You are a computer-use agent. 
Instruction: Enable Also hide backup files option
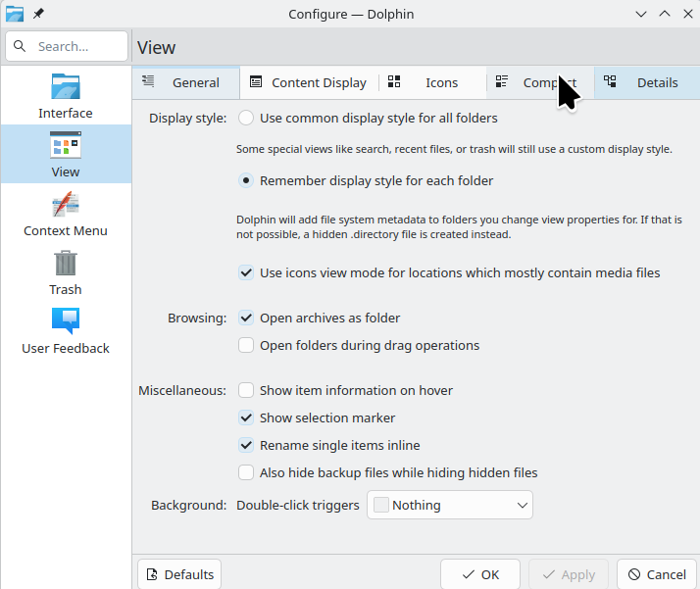pyautogui.click(x=246, y=472)
